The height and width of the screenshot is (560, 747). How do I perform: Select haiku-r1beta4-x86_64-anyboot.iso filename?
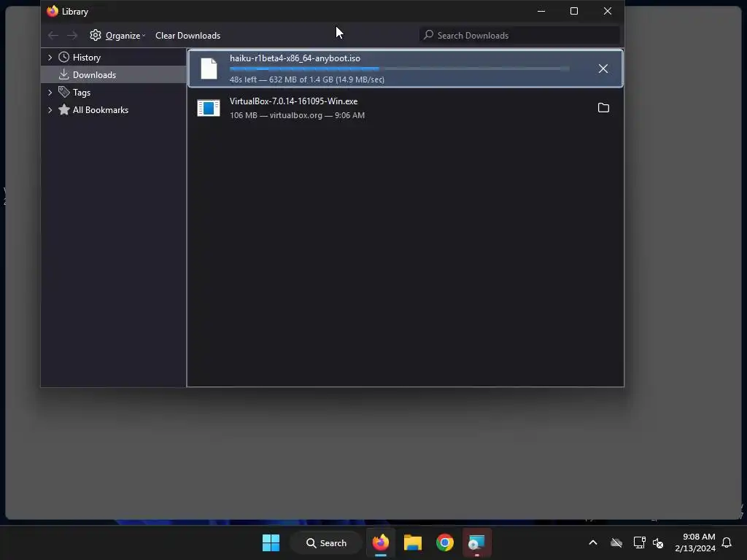click(x=295, y=58)
